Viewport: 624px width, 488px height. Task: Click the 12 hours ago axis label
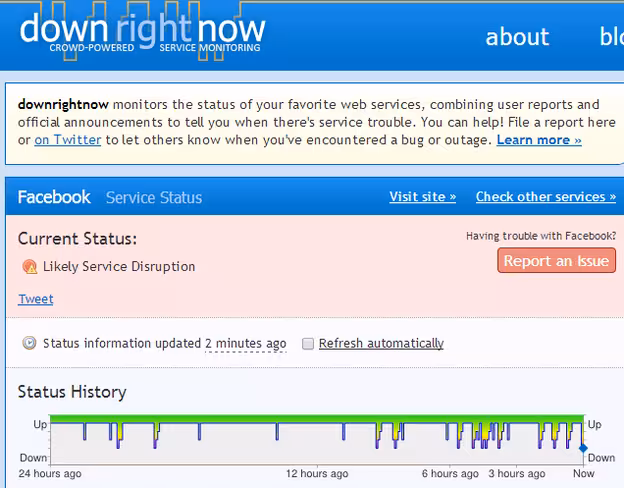tap(317, 474)
